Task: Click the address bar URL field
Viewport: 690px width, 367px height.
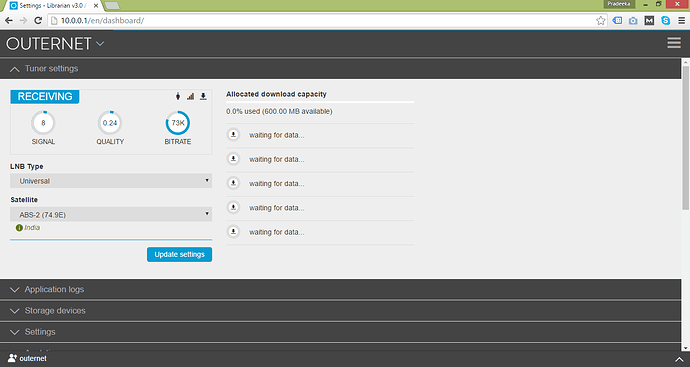Action: click(x=326, y=20)
